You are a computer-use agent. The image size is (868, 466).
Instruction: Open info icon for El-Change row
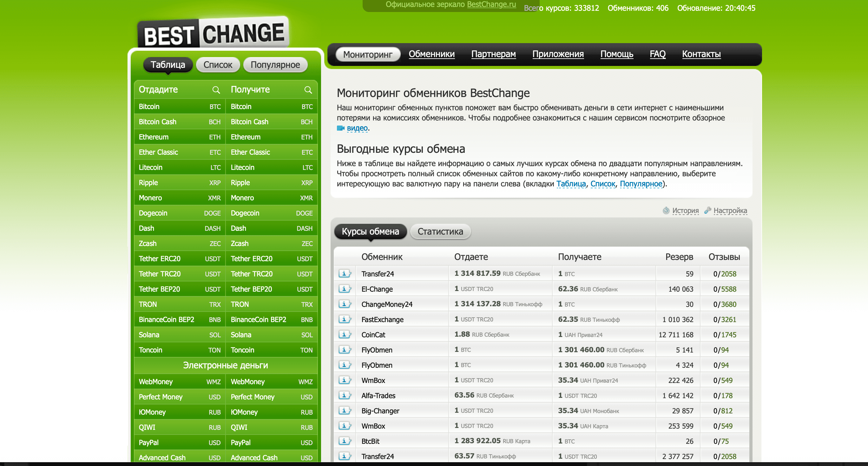pyautogui.click(x=344, y=289)
